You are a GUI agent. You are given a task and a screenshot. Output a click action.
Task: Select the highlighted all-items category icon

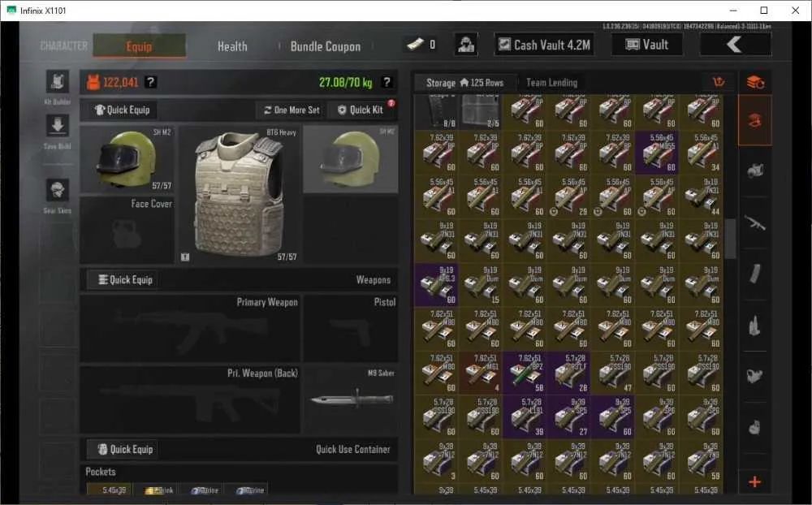click(755, 120)
